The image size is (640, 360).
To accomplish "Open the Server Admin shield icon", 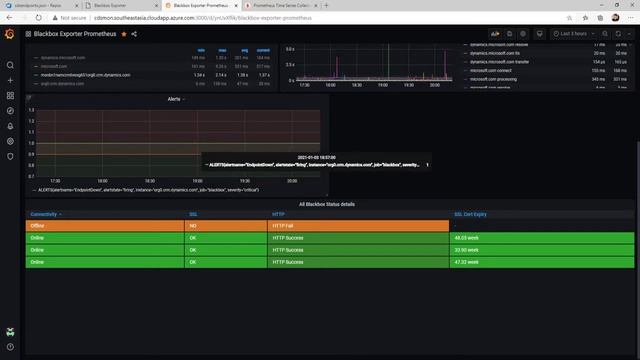I will (x=10, y=156).
